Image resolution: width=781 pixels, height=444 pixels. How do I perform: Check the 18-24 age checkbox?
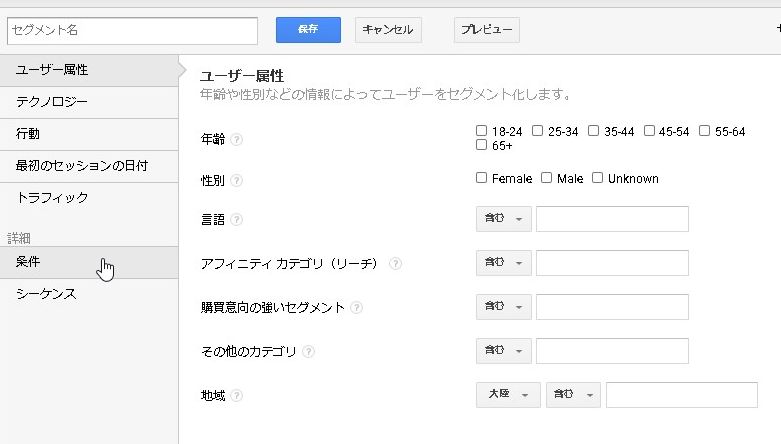point(482,131)
